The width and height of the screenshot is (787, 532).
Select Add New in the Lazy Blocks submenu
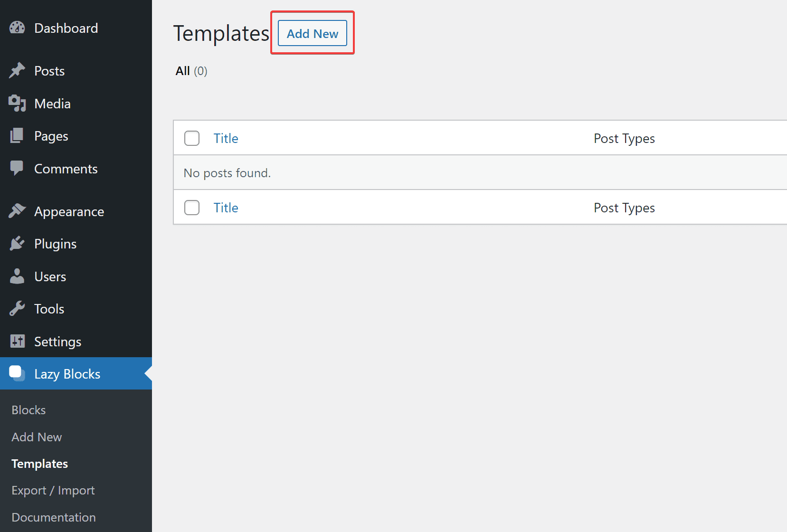[36, 437]
